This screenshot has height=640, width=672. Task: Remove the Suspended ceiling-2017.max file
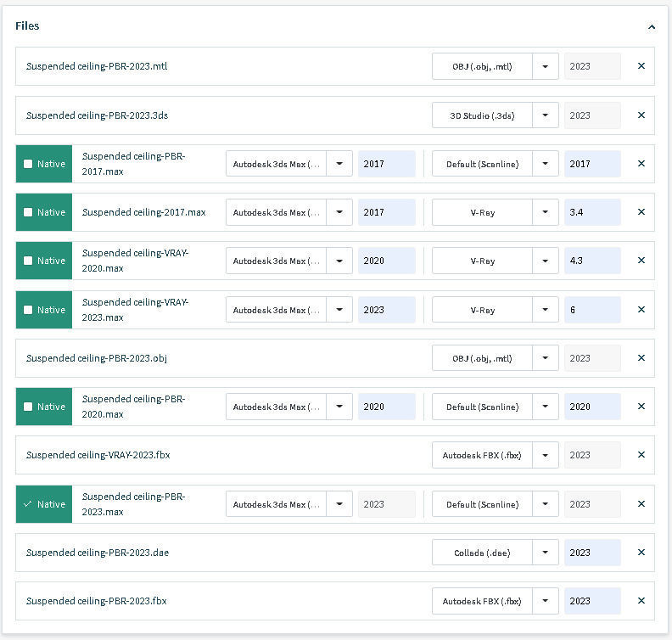click(641, 212)
